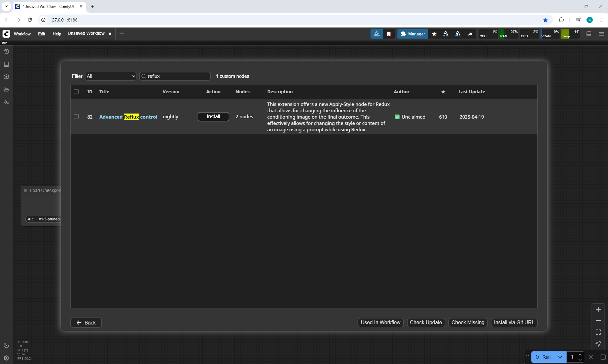Image resolution: width=608 pixels, height=364 pixels.
Task: Toggle dark theme moon icon
Action: click(x=6, y=345)
